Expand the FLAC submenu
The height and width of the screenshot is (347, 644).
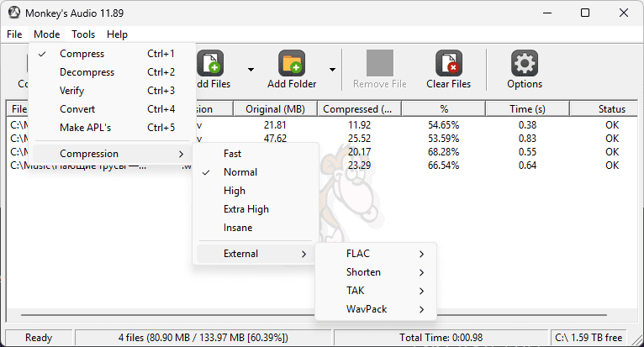click(376, 254)
